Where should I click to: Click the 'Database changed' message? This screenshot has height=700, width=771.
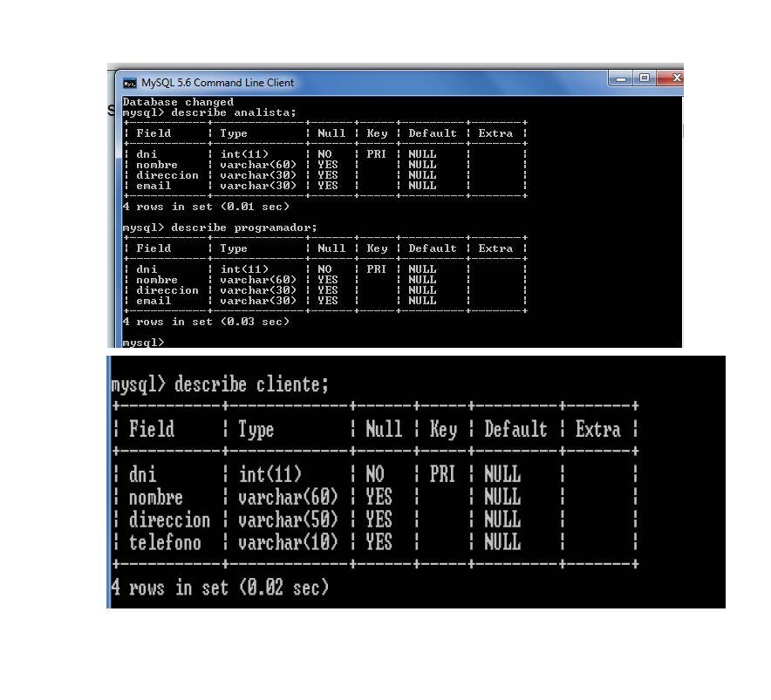[178, 102]
